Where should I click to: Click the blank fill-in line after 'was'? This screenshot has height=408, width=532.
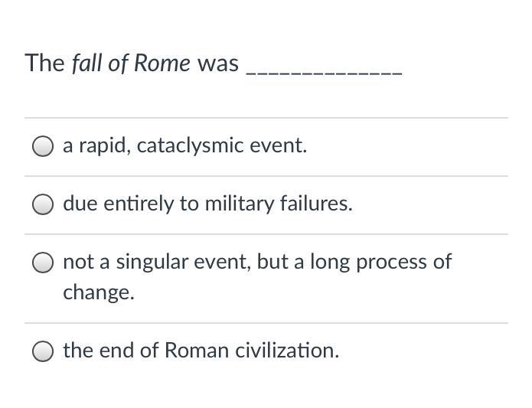coord(325,72)
